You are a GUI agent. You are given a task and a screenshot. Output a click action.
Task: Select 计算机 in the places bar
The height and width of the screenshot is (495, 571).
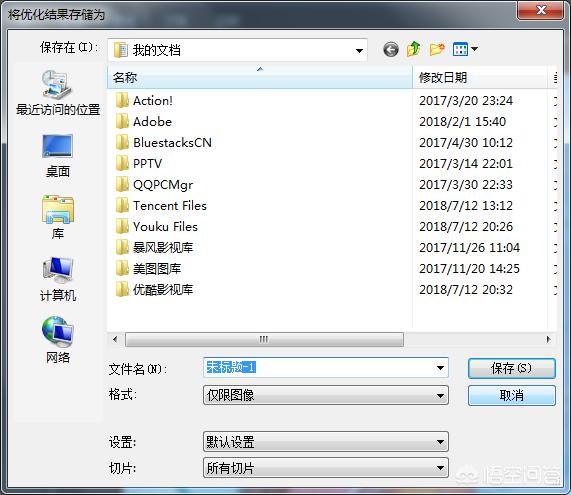coord(58,279)
